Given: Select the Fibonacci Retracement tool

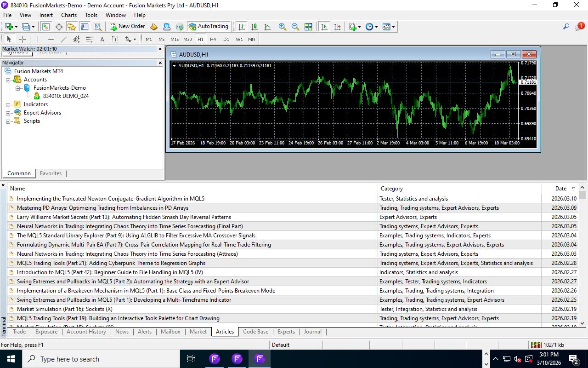Looking at the screenshot, I should tap(89, 39).
